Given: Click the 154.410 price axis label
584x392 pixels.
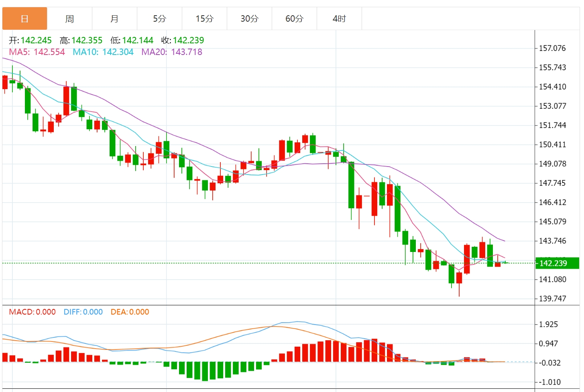Looking at the screenshot, I should tap(552, 87).
